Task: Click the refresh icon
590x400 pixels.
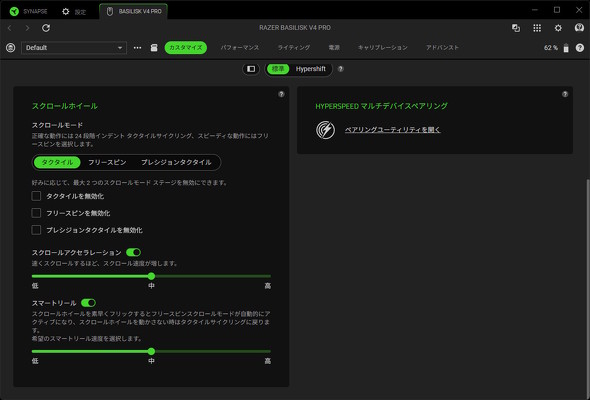Action: (x=46, y=28)
